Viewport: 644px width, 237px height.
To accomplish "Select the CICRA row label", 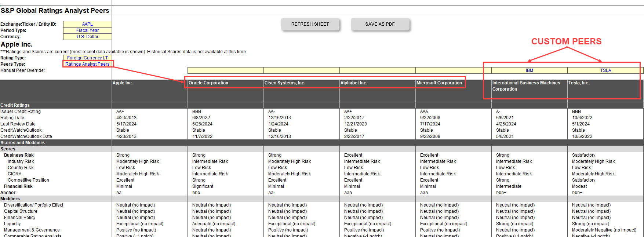I will 14,174.
